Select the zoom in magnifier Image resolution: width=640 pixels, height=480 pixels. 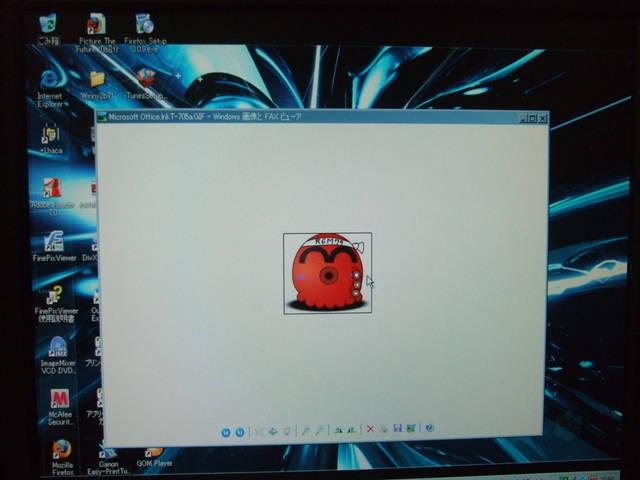(306, 430)
